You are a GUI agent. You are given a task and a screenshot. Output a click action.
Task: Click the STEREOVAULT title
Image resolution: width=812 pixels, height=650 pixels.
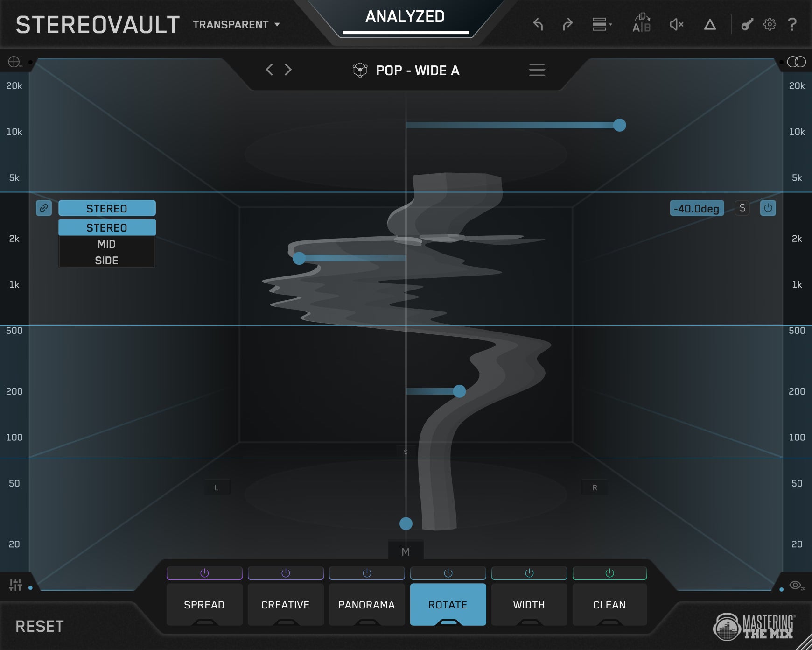[x=98, y=25]
